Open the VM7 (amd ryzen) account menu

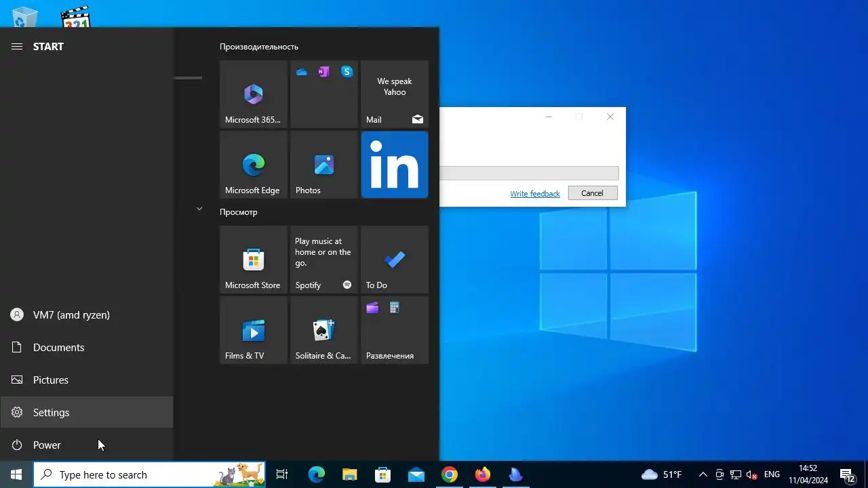click(x=87, y=314)
